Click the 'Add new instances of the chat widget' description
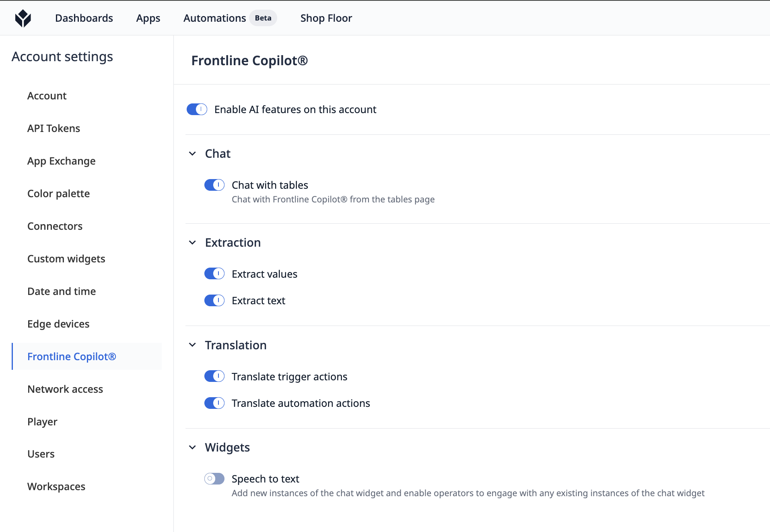 (x=468, y=493)
